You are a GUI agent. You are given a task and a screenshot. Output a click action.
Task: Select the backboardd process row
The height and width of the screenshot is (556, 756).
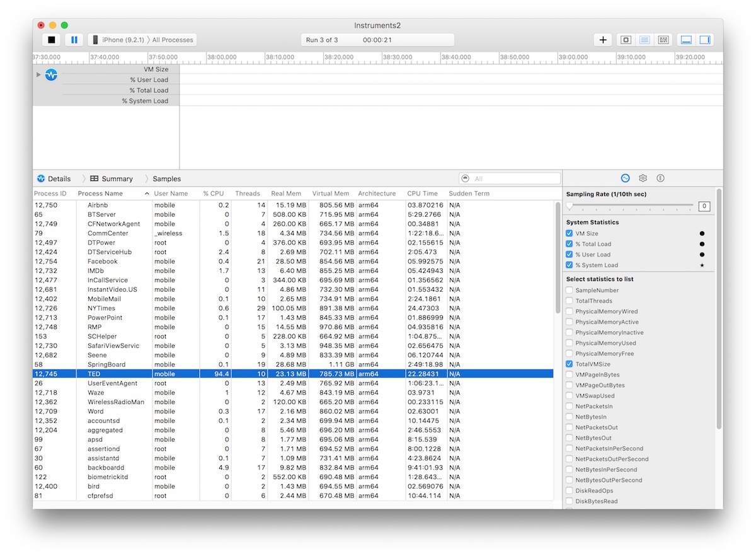[293, 468]
